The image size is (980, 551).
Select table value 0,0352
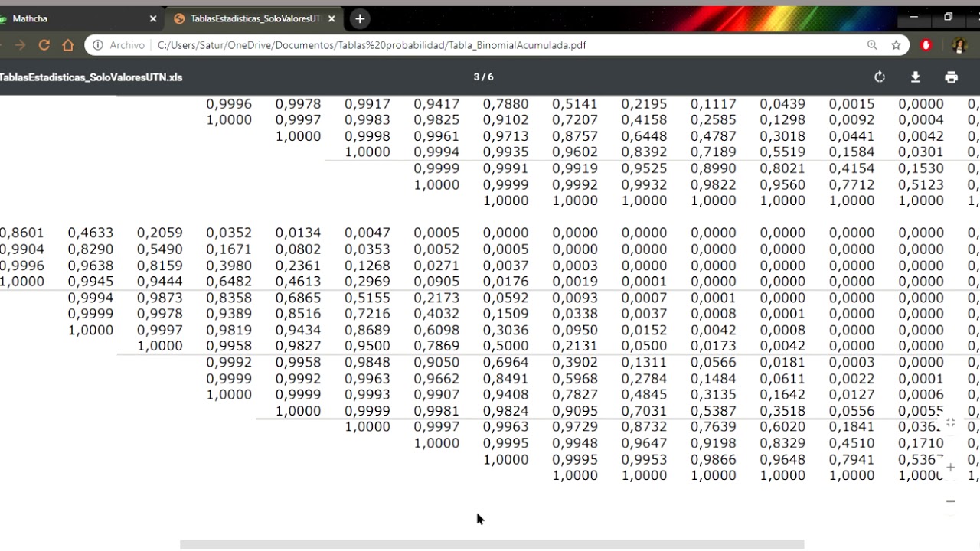(228, 233)
